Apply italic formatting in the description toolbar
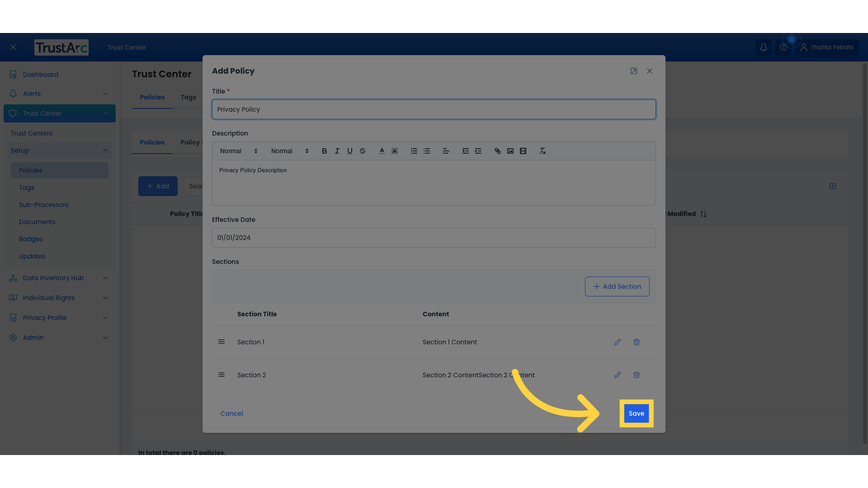Viewport: 868px width, 488px height. click(x=337, y=151)
